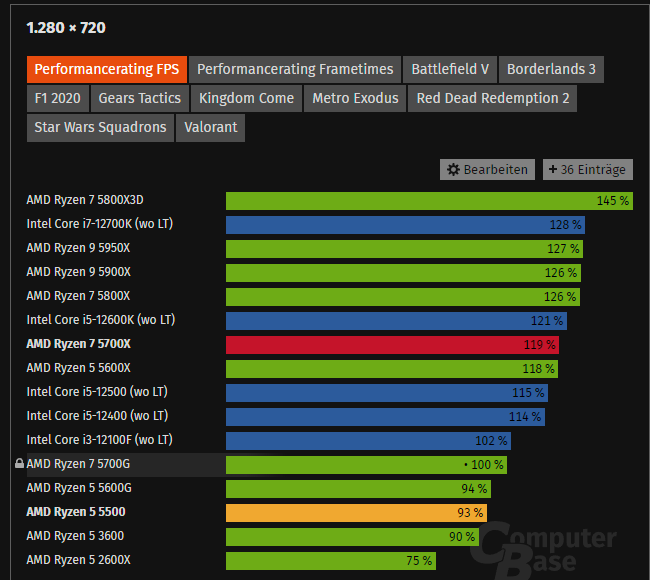Click the lock icon beside Ryzen 7 5700G
This screenshot has width=650, height=580.
(19, 464)
